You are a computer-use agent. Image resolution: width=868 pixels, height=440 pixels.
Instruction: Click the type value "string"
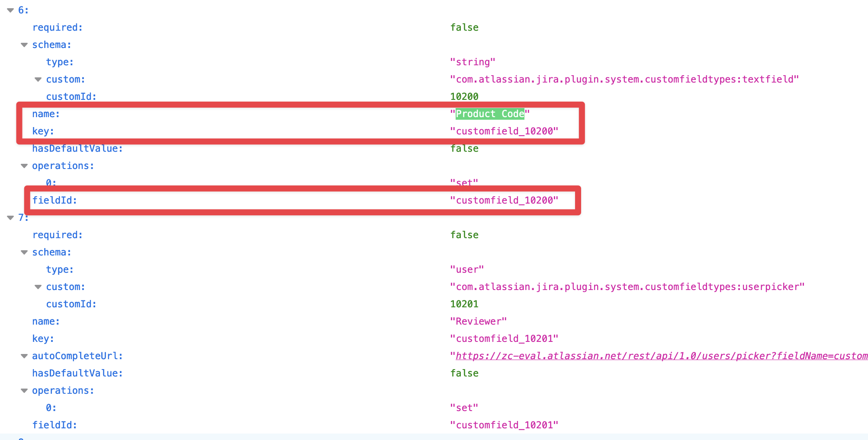tap(473, 62)
